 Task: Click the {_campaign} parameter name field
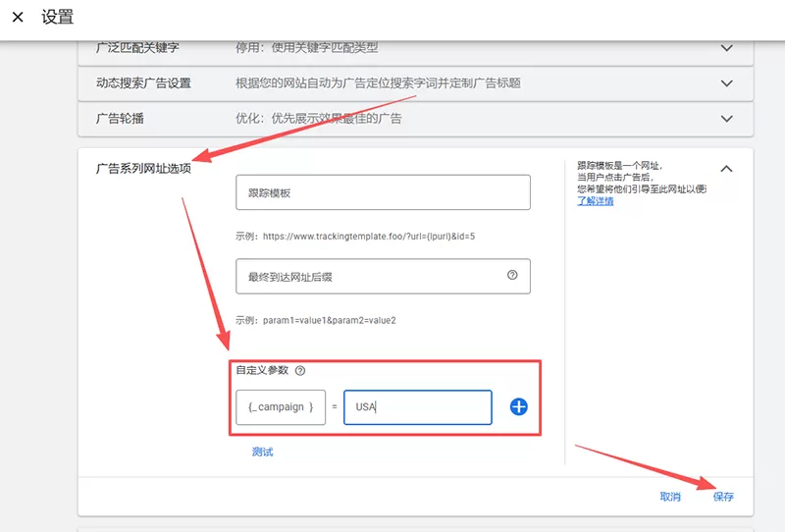[281, 407]
